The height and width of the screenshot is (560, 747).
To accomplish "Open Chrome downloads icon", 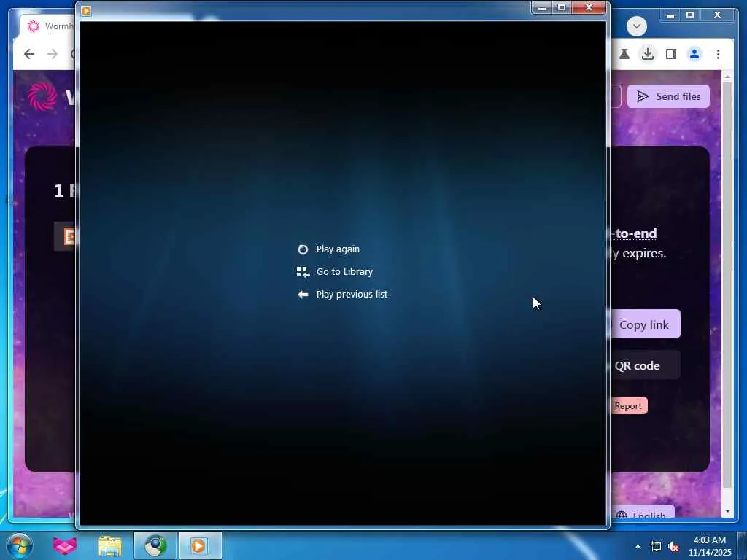I will 648,54.
